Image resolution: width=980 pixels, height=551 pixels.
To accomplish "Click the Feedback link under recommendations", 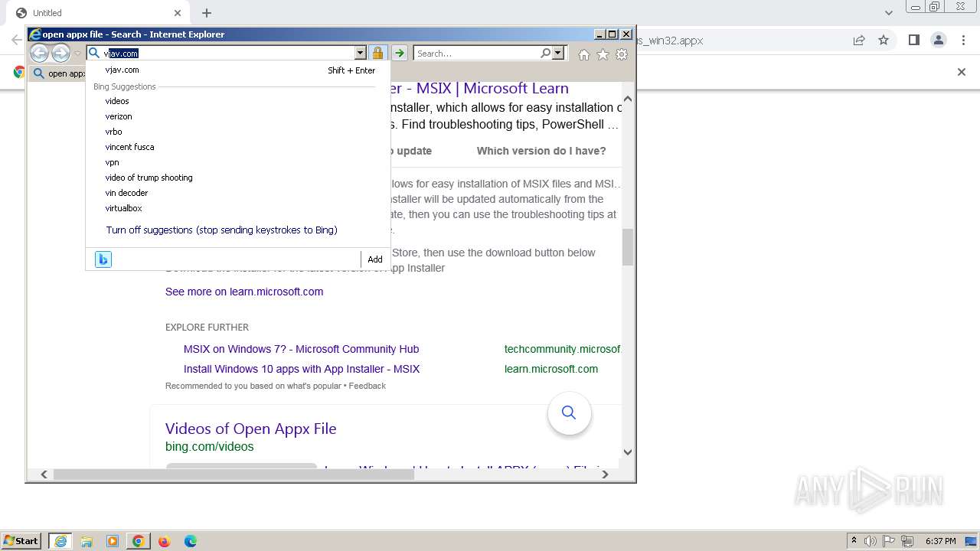I will click(x=367, y=386).
